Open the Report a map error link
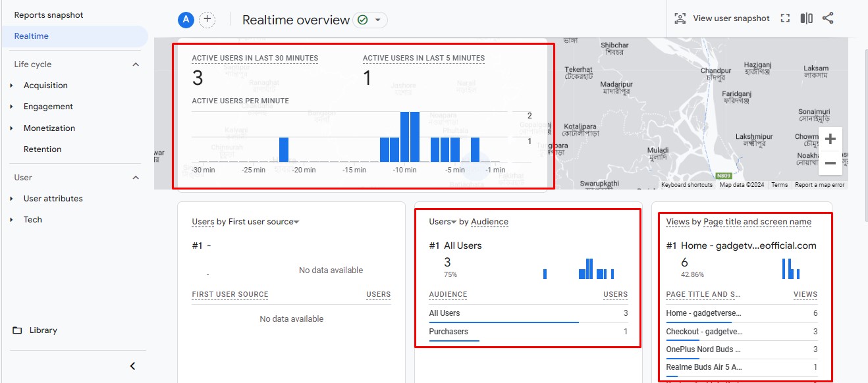Viewport: 868px width, 383px height. pyautogui.click(x=819, y=185)
